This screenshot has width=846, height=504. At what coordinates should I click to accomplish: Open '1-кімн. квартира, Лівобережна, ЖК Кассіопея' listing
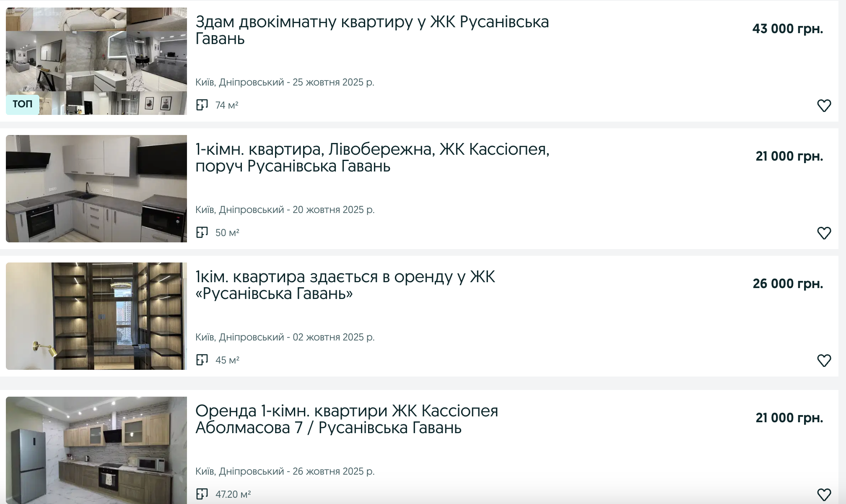point(371,158)
